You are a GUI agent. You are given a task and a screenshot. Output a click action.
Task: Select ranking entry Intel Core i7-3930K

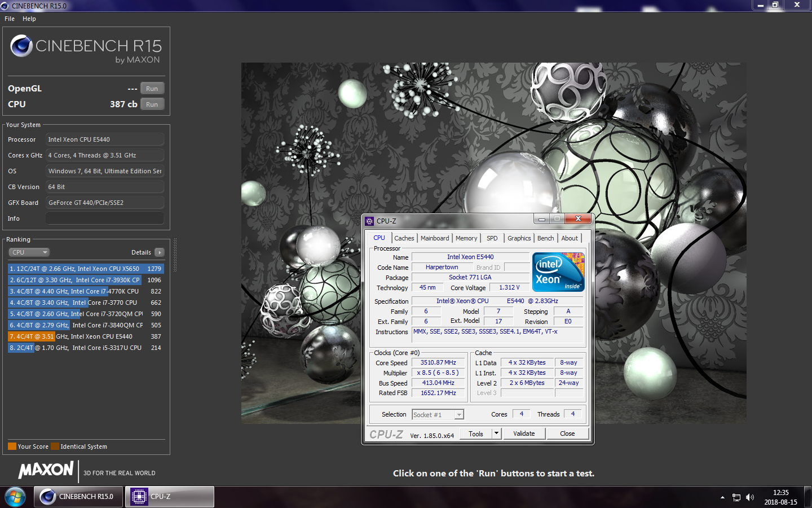[86, 280]
